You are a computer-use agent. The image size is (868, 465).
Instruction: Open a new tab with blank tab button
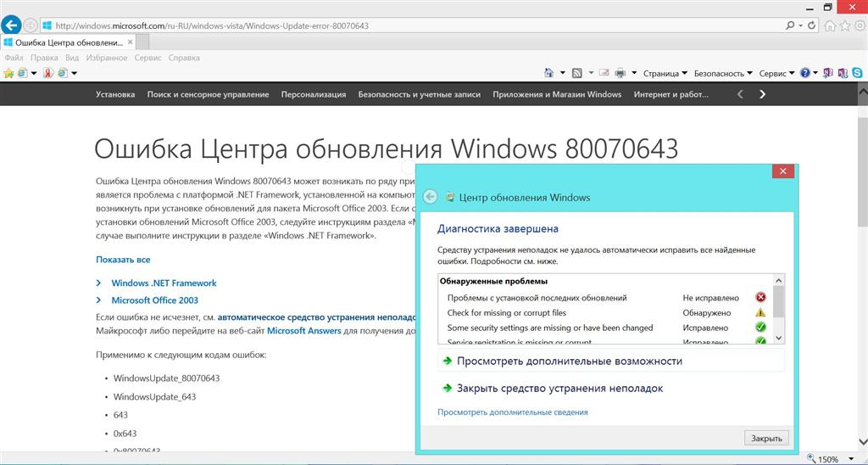tap(142, 42)
